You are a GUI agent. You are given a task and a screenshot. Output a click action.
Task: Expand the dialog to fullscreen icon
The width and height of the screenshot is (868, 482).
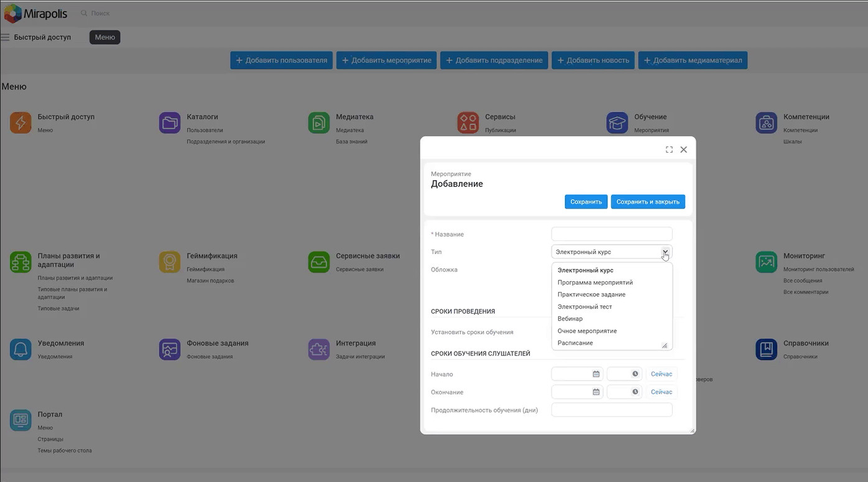(x=669, y=150)
